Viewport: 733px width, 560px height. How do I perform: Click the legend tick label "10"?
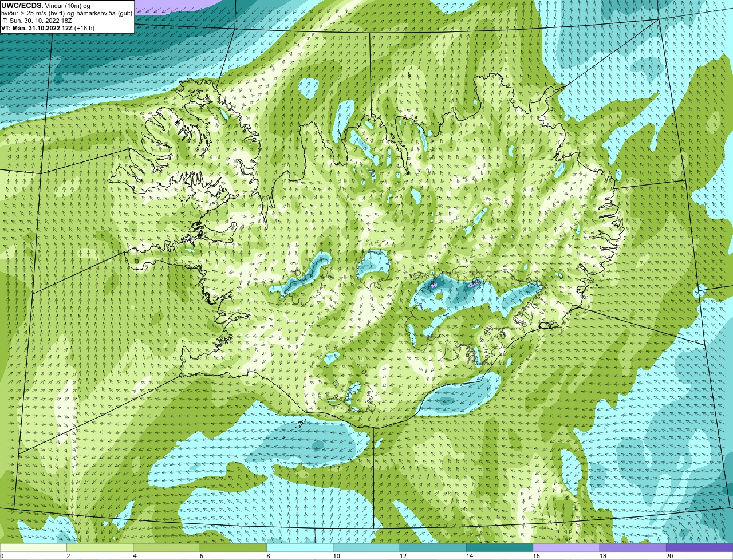(336, 556)
